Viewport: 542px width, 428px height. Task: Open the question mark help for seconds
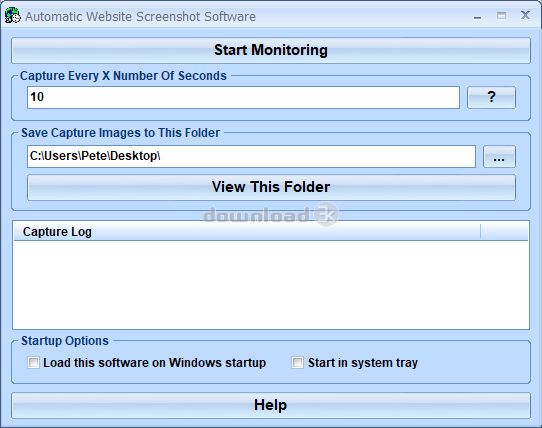click(491, 97)
